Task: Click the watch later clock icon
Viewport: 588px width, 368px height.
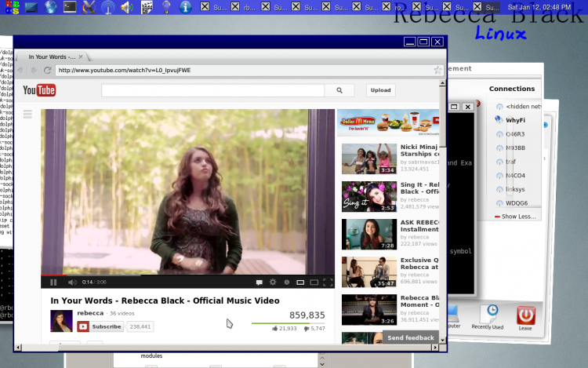Action: click(286, 282)
